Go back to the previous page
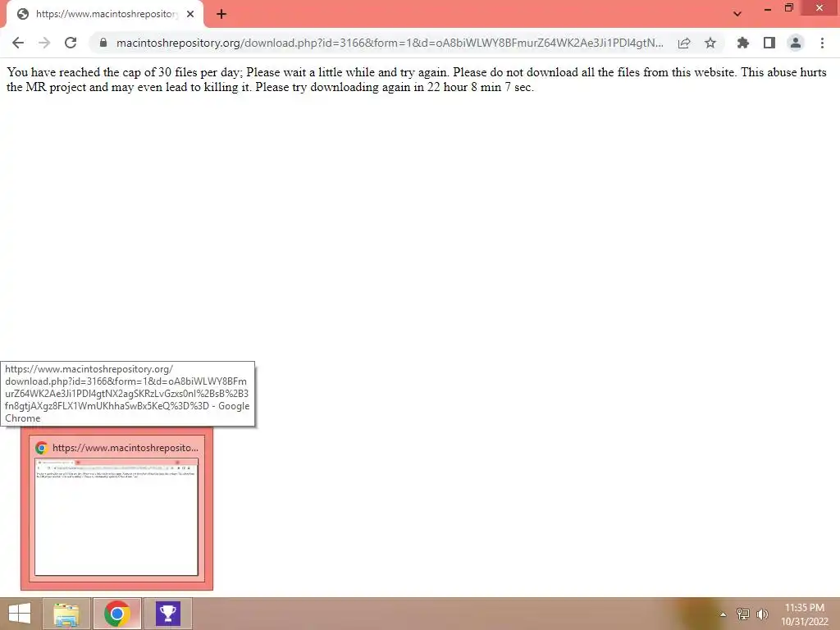The width and height of the screenshot is (840, 630). pyautogui.click(x=18, y=43)
